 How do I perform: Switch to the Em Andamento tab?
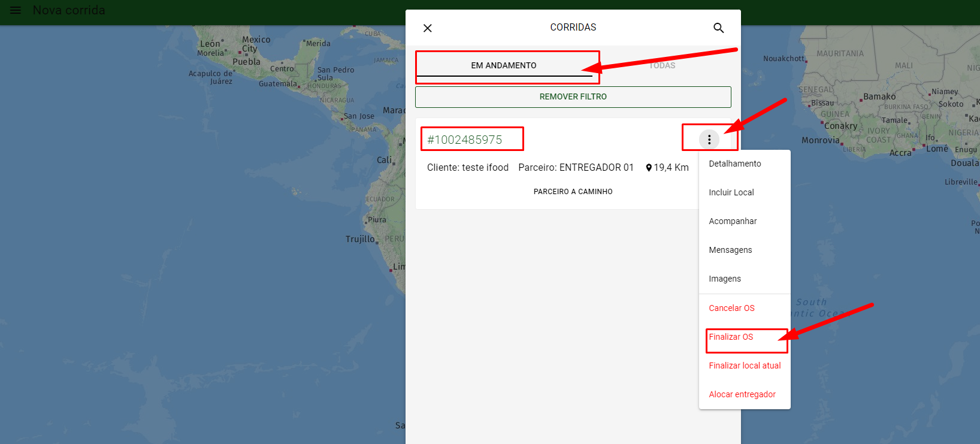[504, 65]
